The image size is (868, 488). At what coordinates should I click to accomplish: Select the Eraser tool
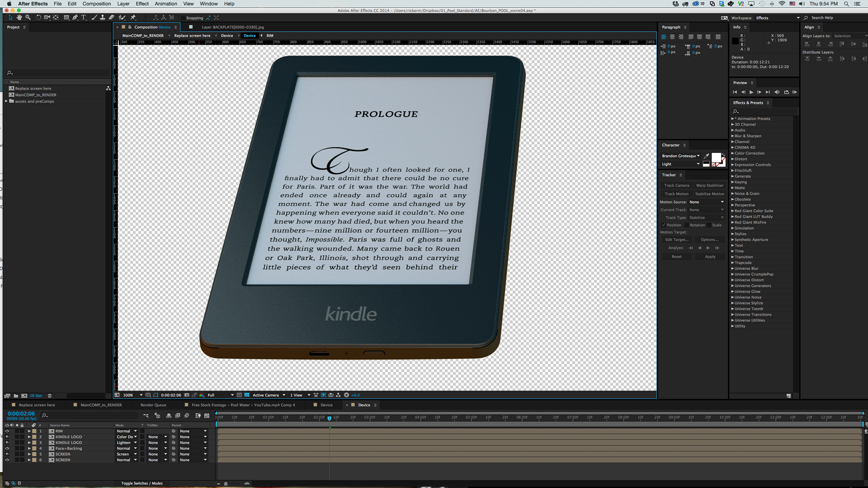[x=111, y=18]
